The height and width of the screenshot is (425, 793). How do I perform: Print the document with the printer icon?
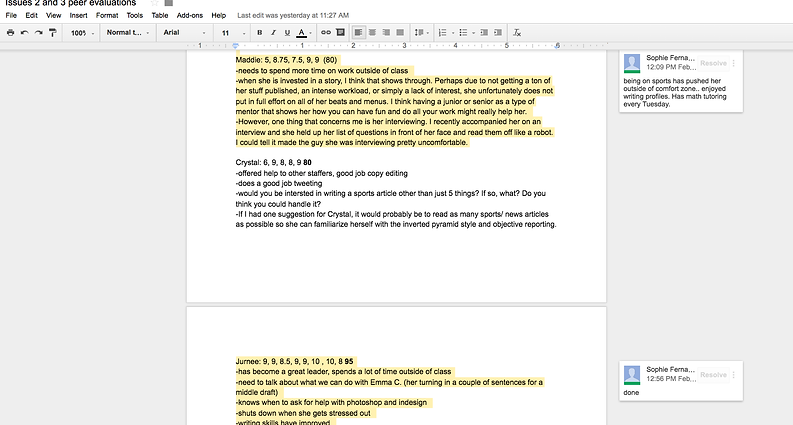(10, 33)
